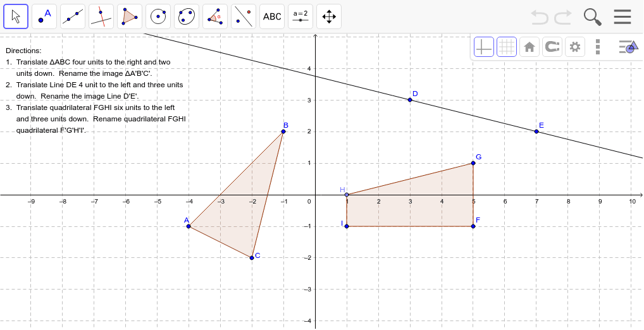Click point C of the triangle
This screenshot has height=330, width=644.
[x=252, y=258]
